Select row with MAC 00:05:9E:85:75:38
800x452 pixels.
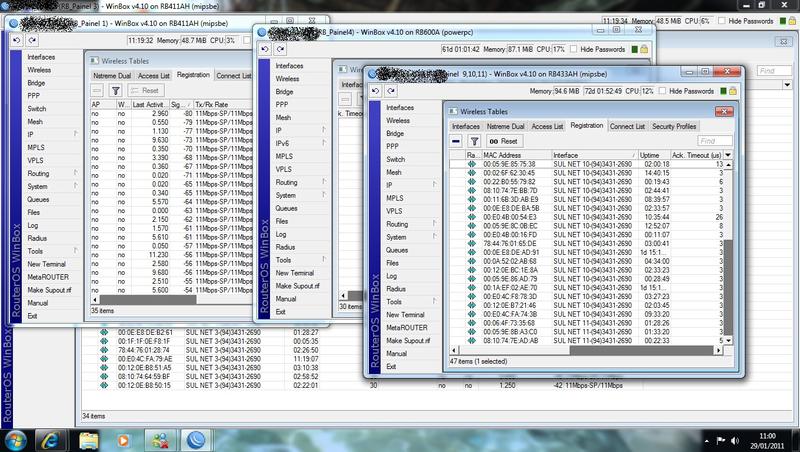(587, 164)
